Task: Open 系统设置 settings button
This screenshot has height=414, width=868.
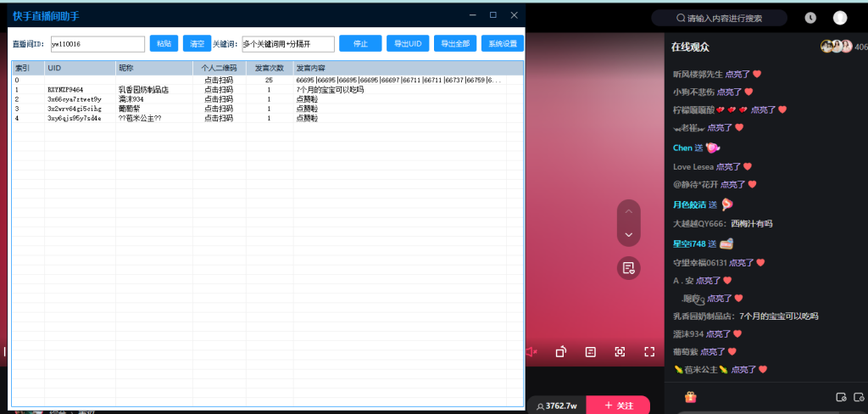Action: (502, 44)
